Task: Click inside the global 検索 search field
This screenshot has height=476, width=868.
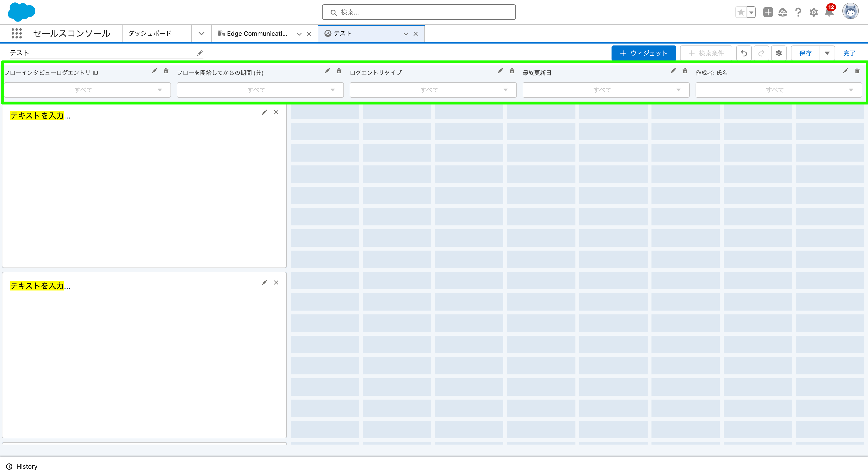Action: point(418,12)
